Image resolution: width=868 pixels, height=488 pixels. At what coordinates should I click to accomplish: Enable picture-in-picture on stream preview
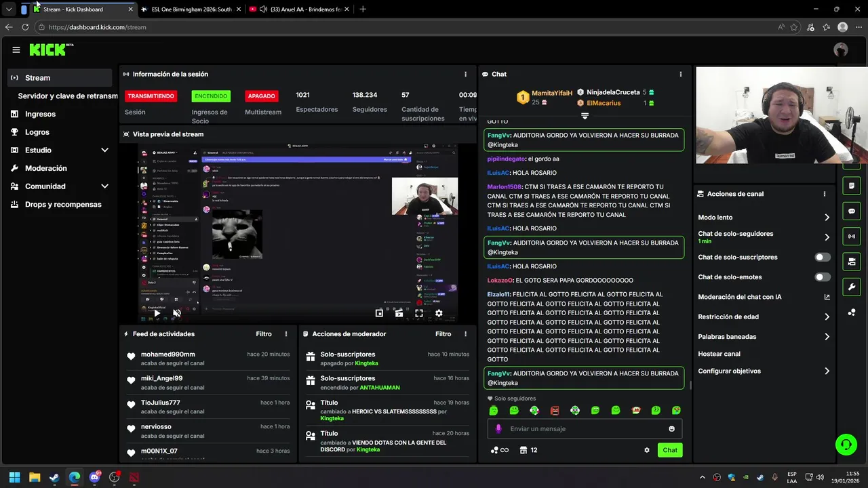[x=379, y=313]
